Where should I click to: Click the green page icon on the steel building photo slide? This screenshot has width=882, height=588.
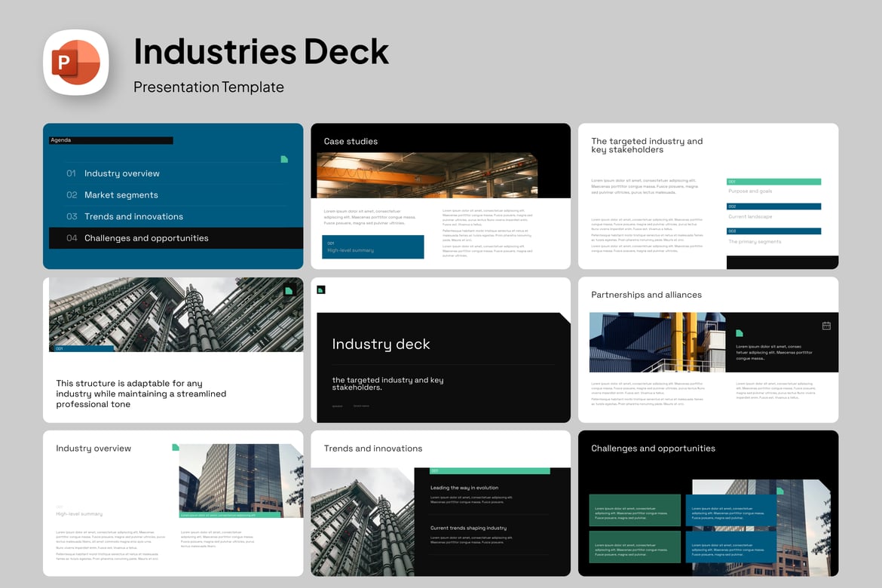coord(289,291)
